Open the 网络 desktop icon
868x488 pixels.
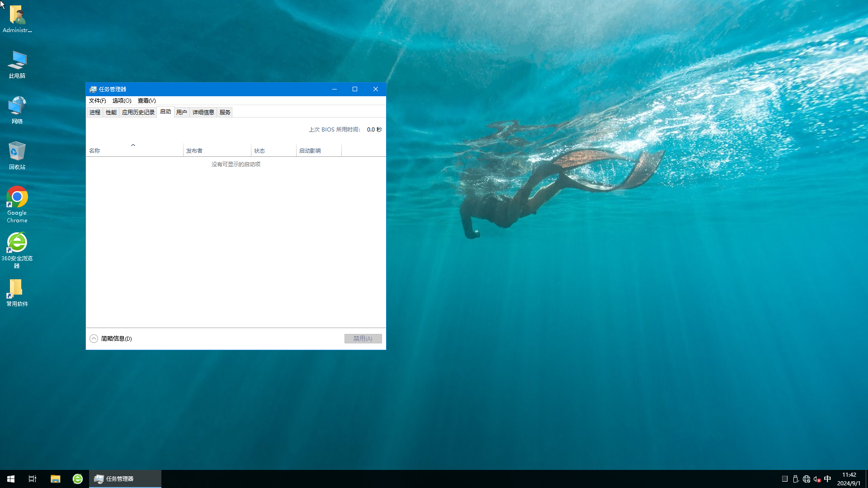(x=17, y=110)
